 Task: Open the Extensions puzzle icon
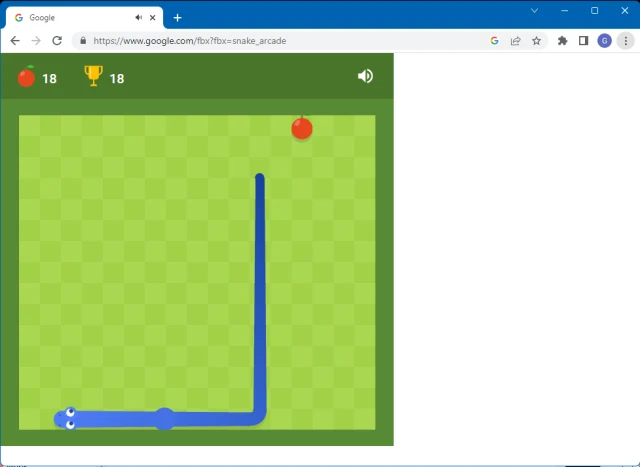(x=562, y=40)
